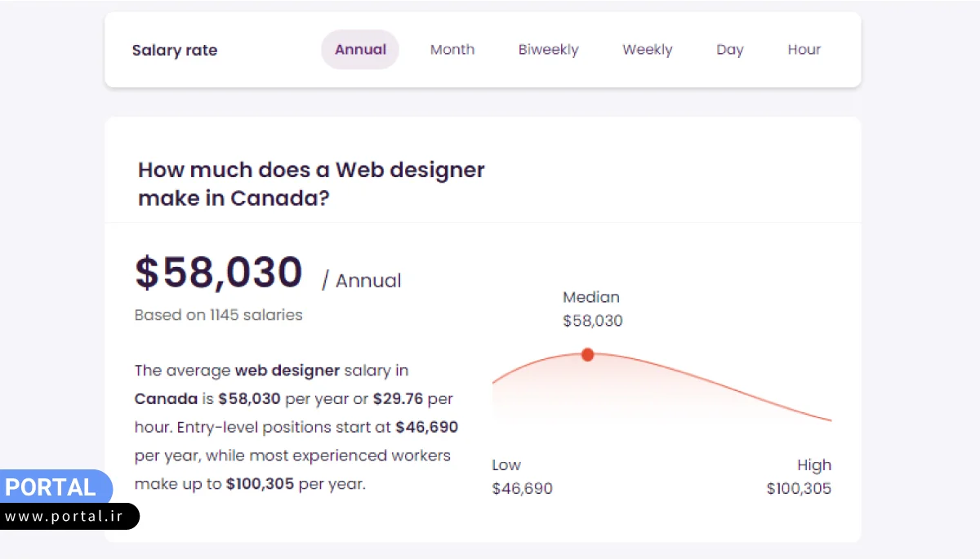Click the Low $46,690 chart label
The image size is (980, 560).
click(522, 477)
